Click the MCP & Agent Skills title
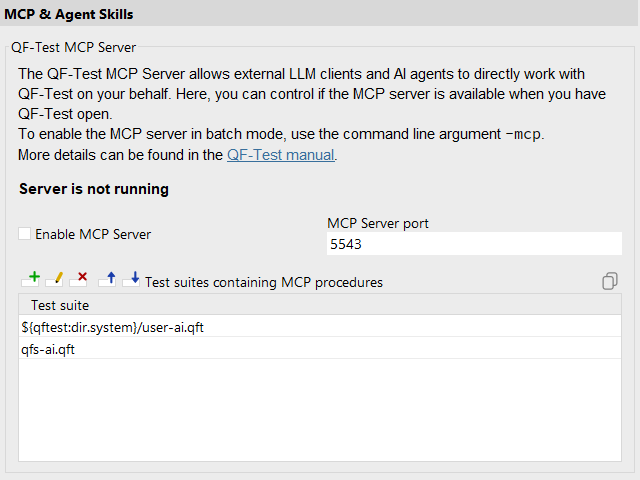 coord(69,14)
